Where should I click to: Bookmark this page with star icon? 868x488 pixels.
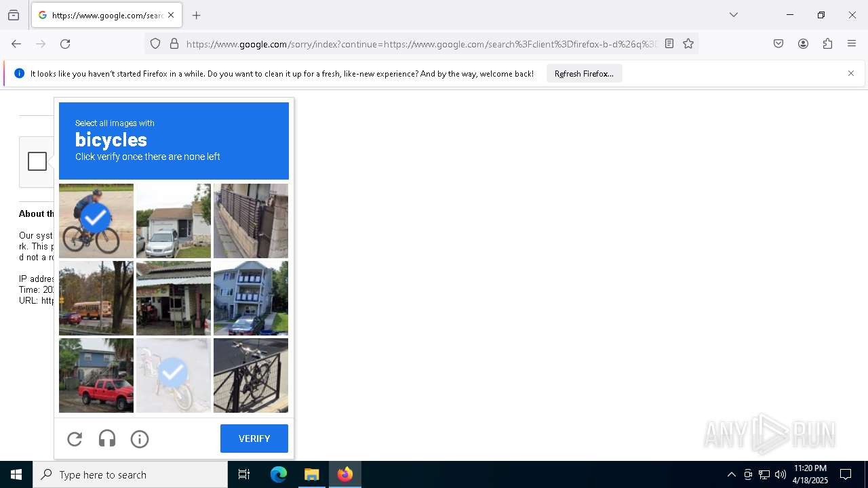click(x=688, y=44)
